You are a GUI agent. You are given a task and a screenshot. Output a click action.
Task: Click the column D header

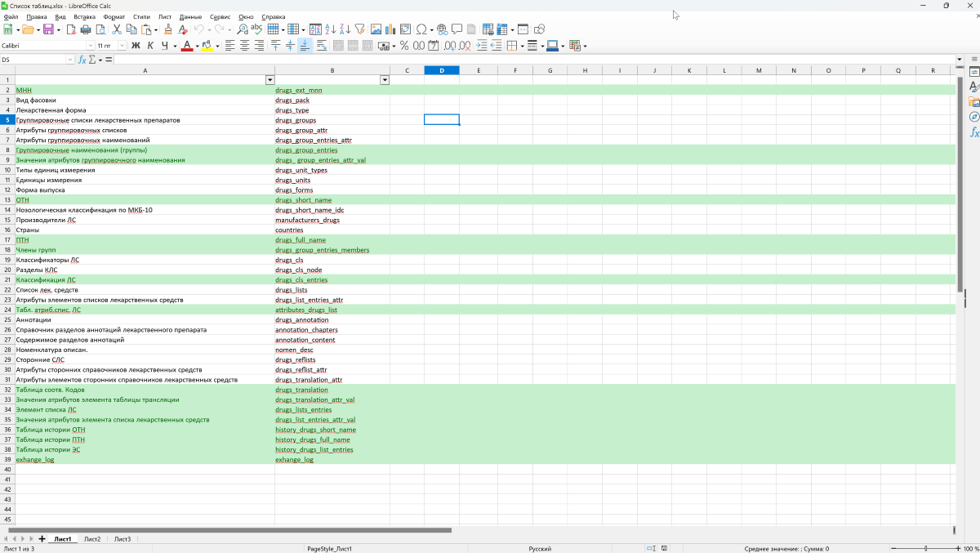click(x=442, y=70)
